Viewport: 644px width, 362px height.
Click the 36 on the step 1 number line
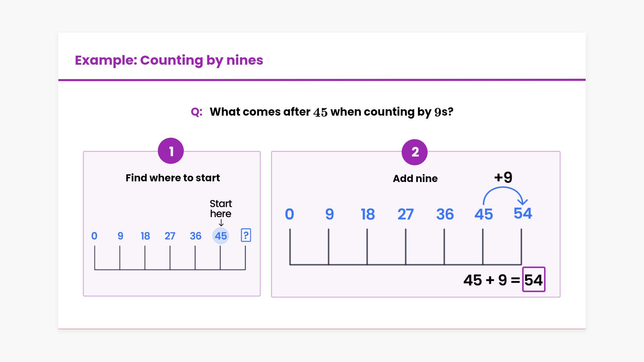[196, 236]
